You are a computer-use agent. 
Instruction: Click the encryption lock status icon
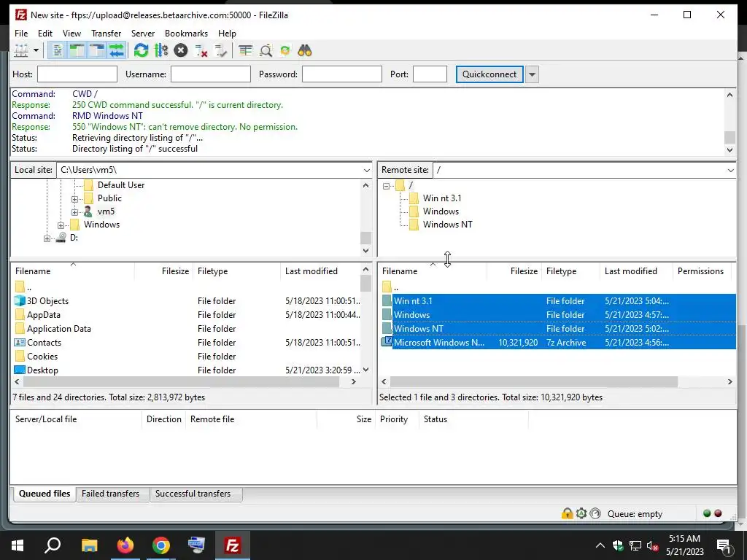(567, 513)
